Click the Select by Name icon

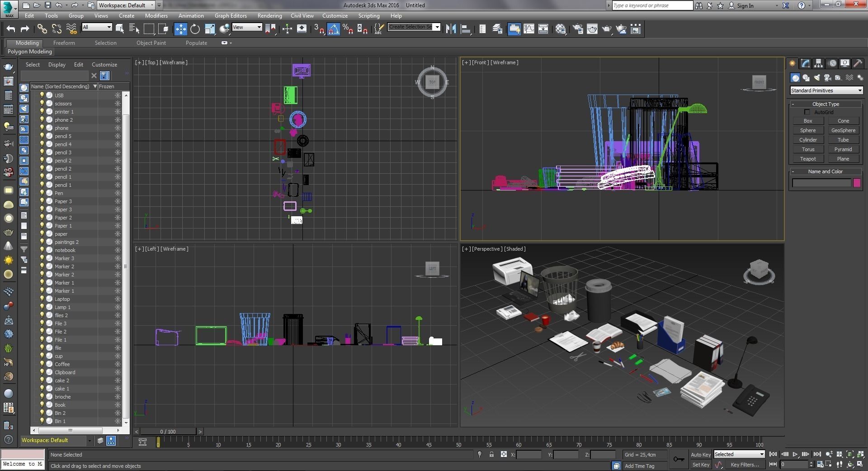pos(134,29)
